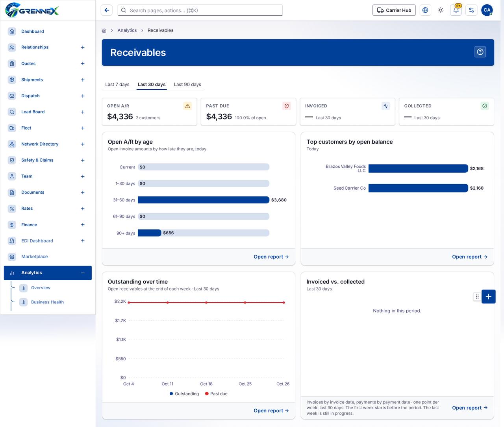
Task: Toggle the Past due legend item
Action: coord(216,394)
